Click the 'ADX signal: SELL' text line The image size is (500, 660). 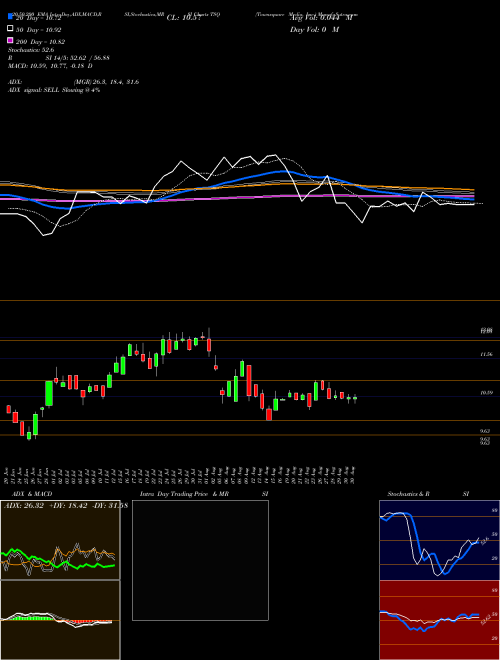tap(54, 90)
